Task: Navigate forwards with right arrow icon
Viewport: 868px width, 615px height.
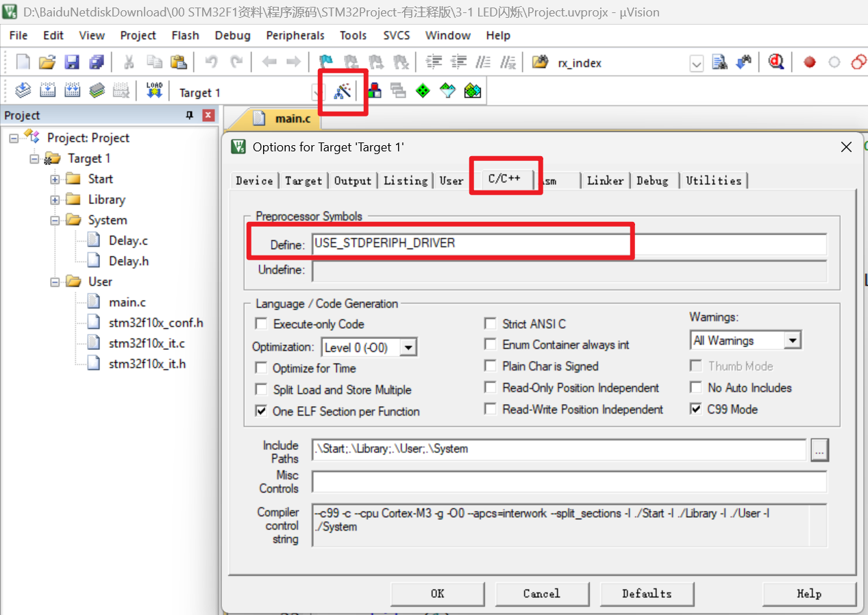Action: [x=293, y=62]
